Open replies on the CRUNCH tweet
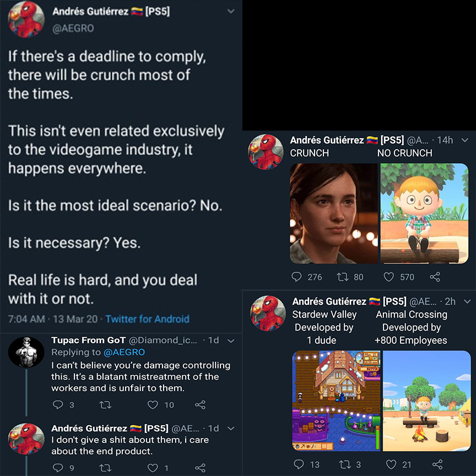Viewport: 476px width, 476px height. click(296, 277)
